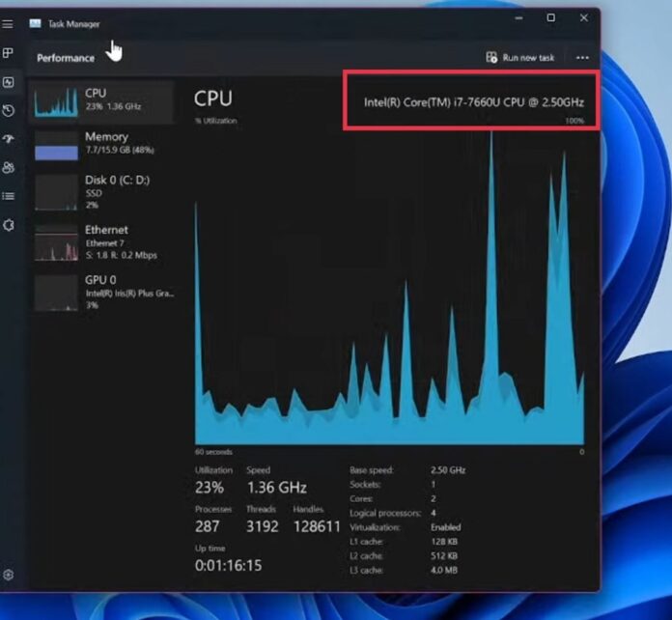Screen dimensions: 672x620
Task: Open the hamburger navigation menu
Action: point(8,23)
